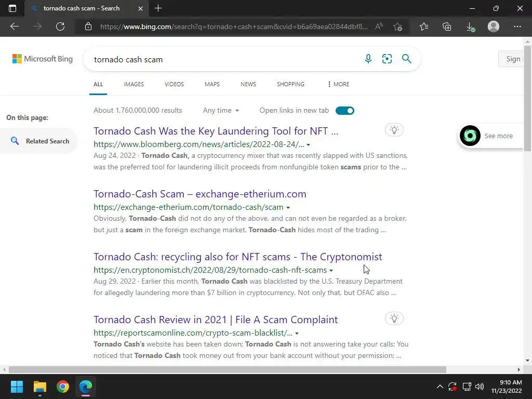The image size is (532, 399).
Task: Open File Explorer from taskbar
Action: pyautogui.click(x=39, y=387)
